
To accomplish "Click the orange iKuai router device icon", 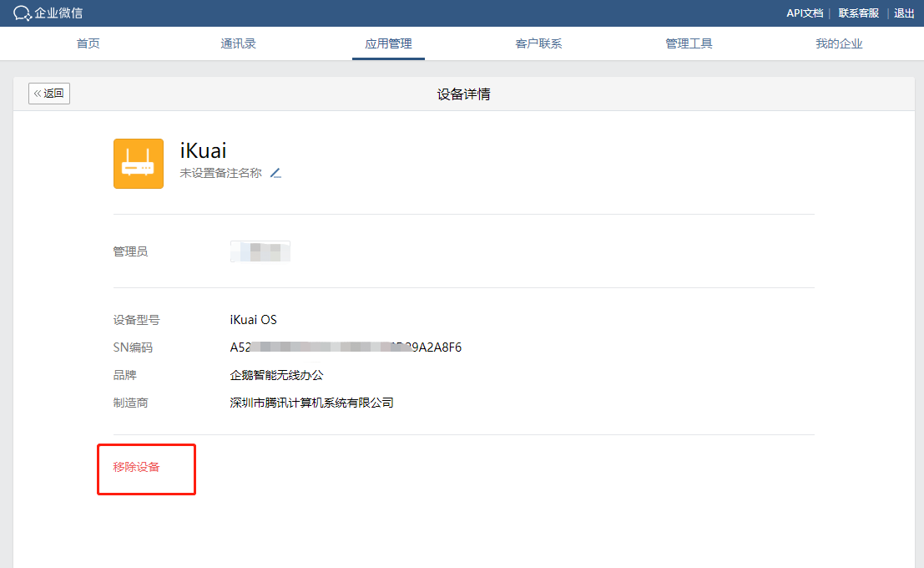I will (139, 164).
